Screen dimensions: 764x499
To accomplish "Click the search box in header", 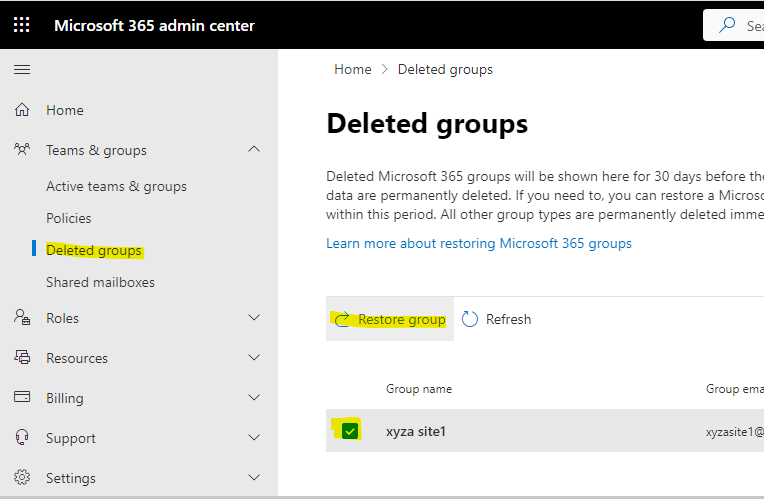I will [x=738, y=26].
